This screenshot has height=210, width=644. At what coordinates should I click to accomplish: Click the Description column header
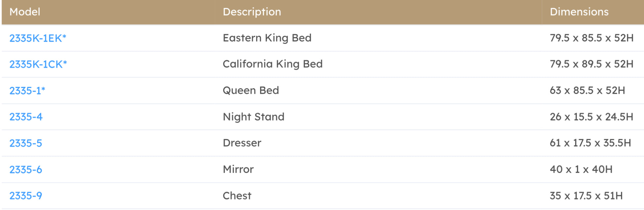point(252,12)
